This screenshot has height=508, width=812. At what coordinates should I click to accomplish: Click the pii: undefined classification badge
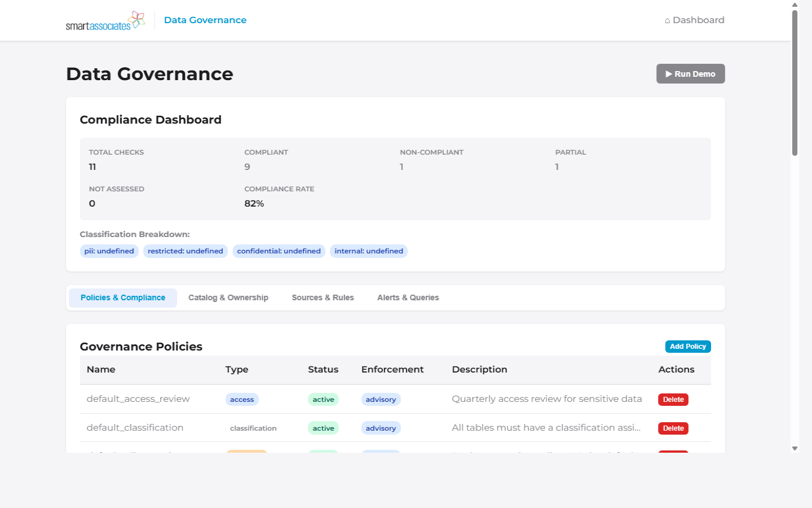tap(109, 251)
